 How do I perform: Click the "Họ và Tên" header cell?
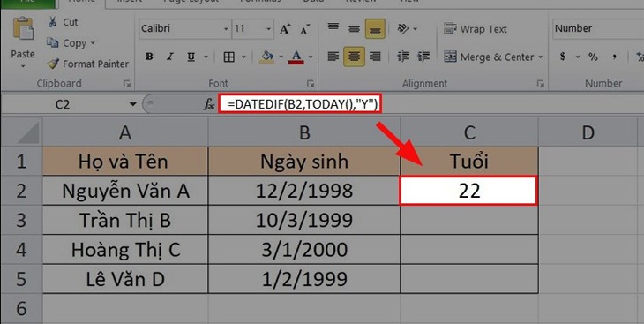pos(125,162)
